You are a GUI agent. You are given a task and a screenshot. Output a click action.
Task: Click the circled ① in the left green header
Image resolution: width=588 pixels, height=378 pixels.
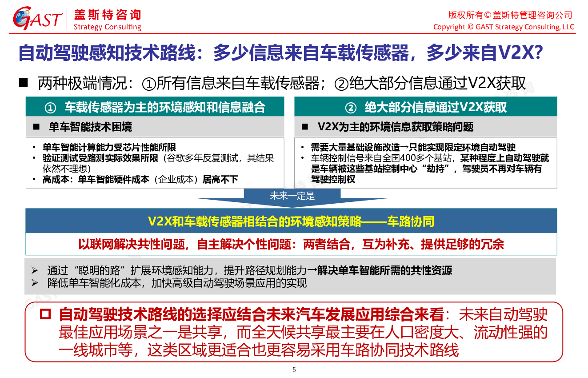pyautogui.click(x=51, y=108)
